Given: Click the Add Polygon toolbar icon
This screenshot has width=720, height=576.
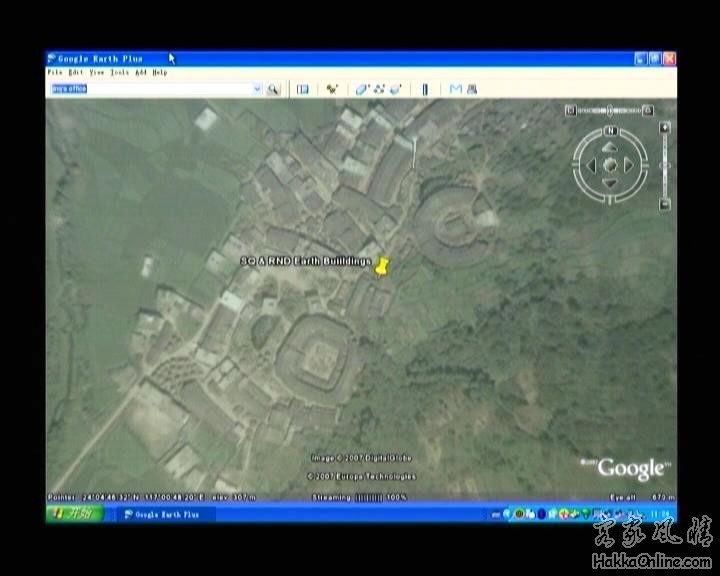Looking at the screenshot, I should 362,89.
